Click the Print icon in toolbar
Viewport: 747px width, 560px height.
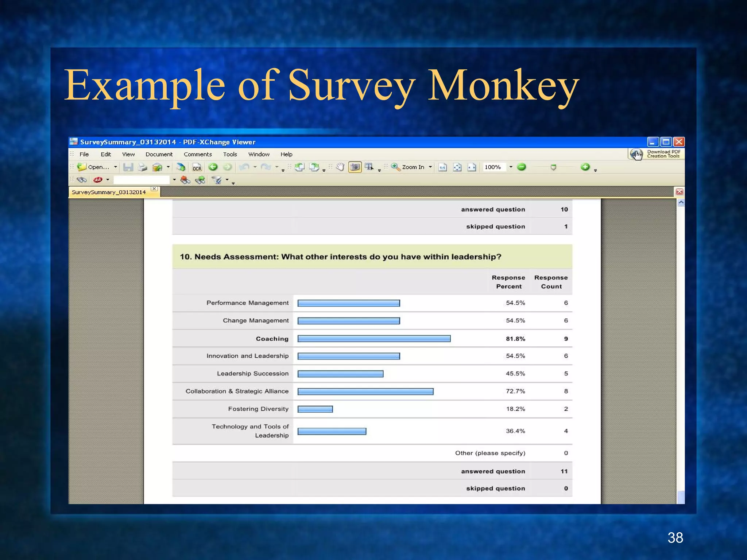pos(142,167)
